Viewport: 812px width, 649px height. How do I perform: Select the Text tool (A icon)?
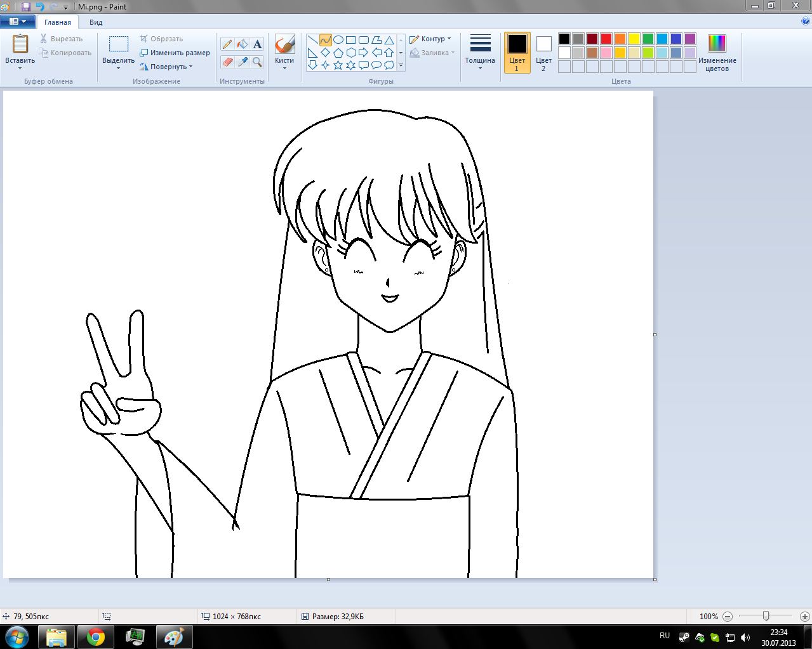pos(257,44)
